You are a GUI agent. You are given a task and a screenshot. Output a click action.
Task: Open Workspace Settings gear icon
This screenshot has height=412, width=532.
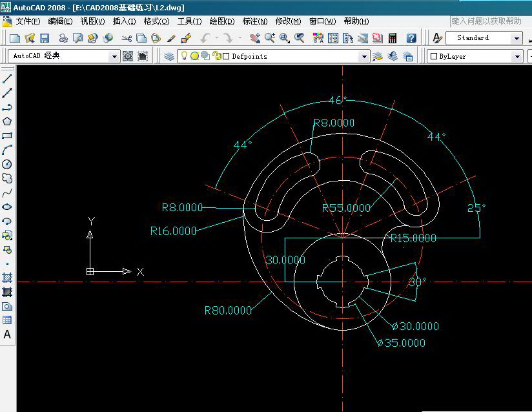pyautogui.click(x=128, y=56)
